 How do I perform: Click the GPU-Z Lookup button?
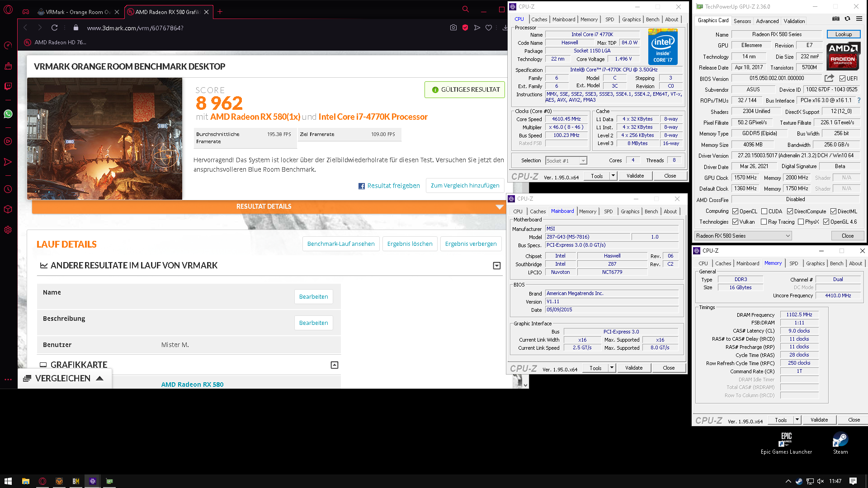click(843, 34)
